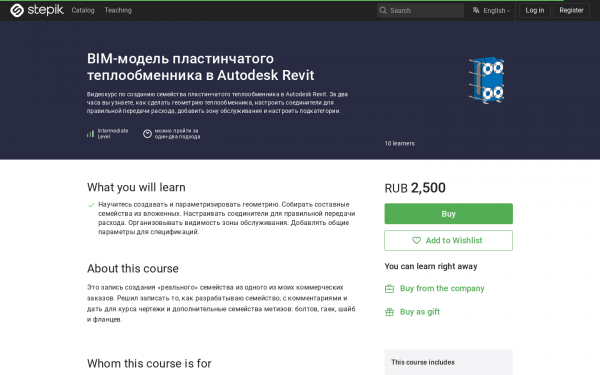Click Add to Wishlist button
The height and width of the screenshot is (375, 600).
coord(448,240)
